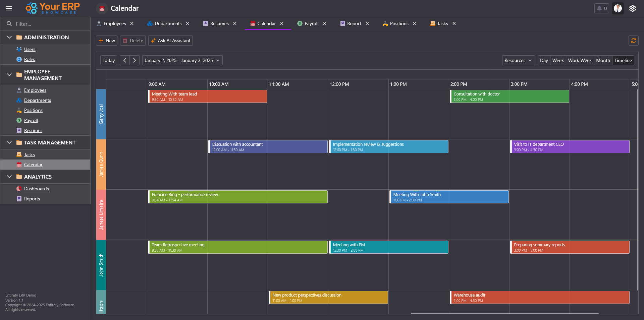Go to previous date range arrow

pyautogui.click(x=125, y=60)
